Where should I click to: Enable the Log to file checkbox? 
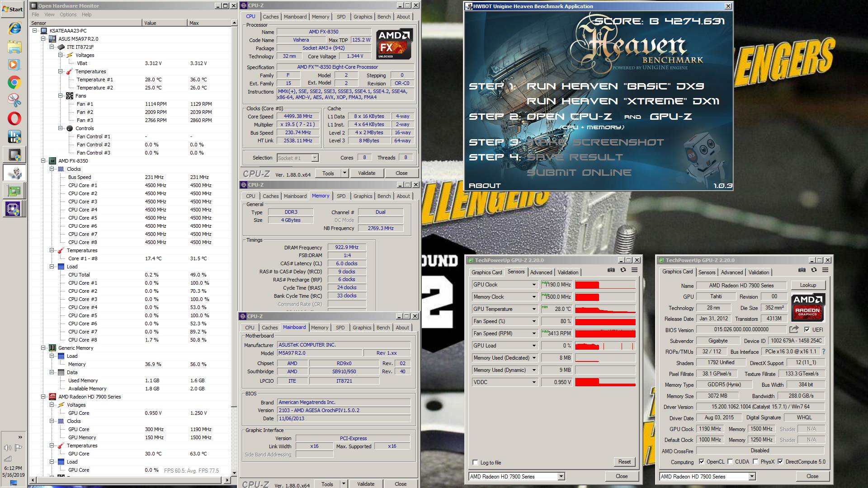click(x=475, y=462)
